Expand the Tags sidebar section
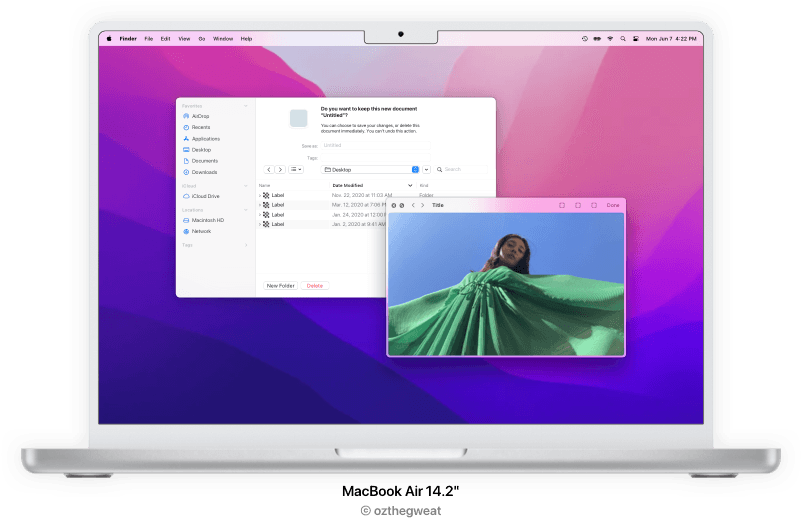This screenshot has width=801, height=518. [x=246, y=245]
